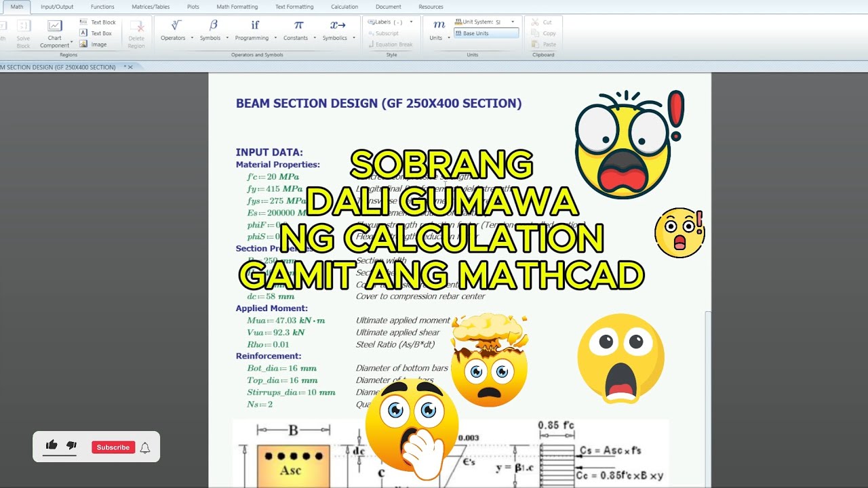Click the red Subscribe button

coord(113,447)
